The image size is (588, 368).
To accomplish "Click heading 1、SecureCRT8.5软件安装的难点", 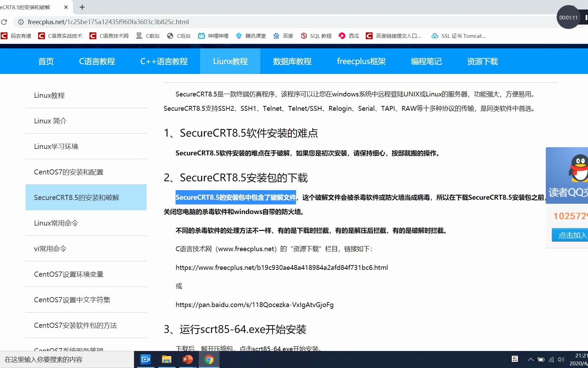I will [241, 133].
